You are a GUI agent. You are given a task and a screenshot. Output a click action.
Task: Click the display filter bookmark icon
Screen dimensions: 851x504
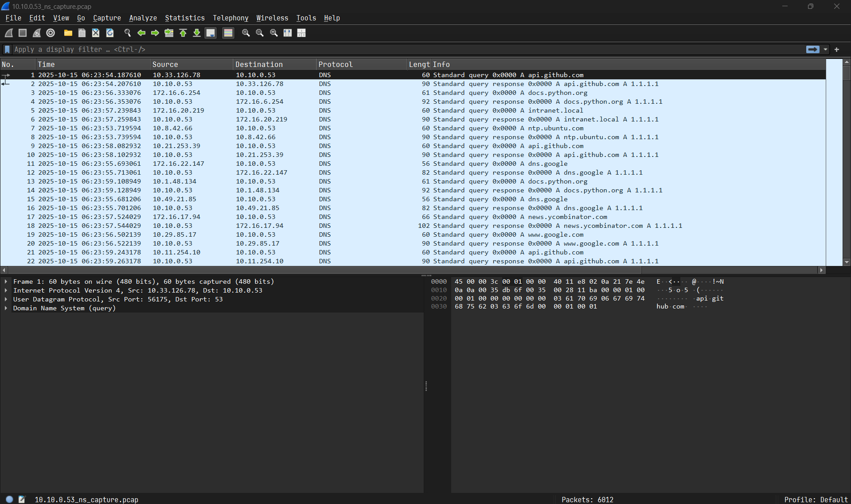(x=7, y=49)
